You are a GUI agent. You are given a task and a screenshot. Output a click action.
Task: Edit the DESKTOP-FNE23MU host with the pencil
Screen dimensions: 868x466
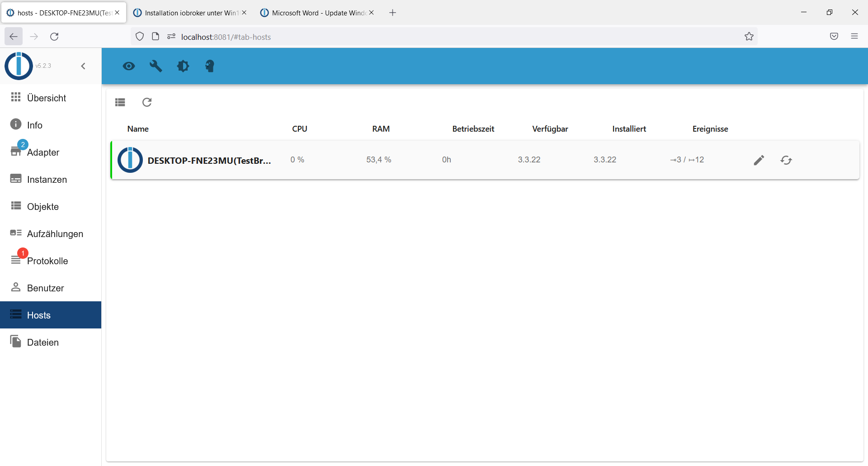(x=759, y=160)
